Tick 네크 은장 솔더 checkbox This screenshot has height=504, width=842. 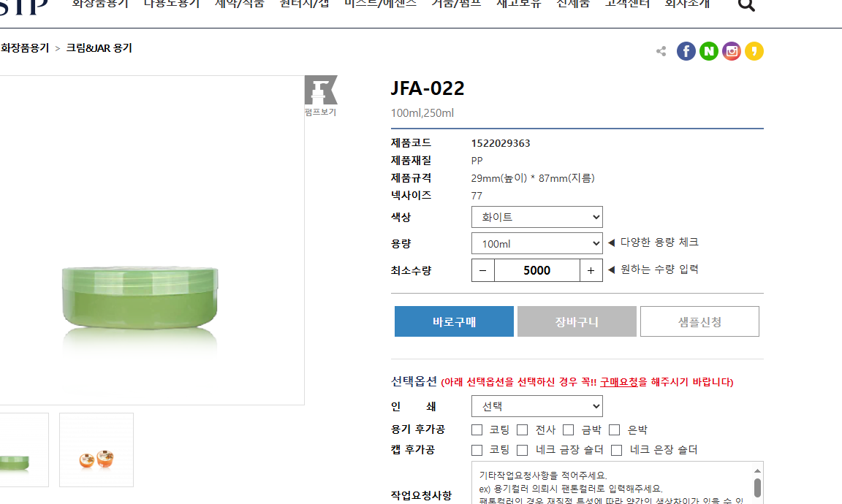click(616, 450)
